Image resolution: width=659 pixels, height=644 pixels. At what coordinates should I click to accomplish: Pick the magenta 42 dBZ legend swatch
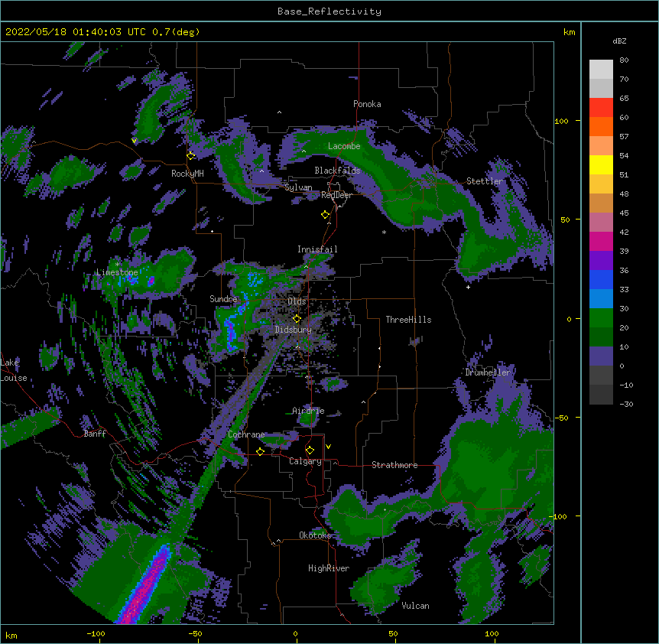pyautogui.click(x=601, y=241)
